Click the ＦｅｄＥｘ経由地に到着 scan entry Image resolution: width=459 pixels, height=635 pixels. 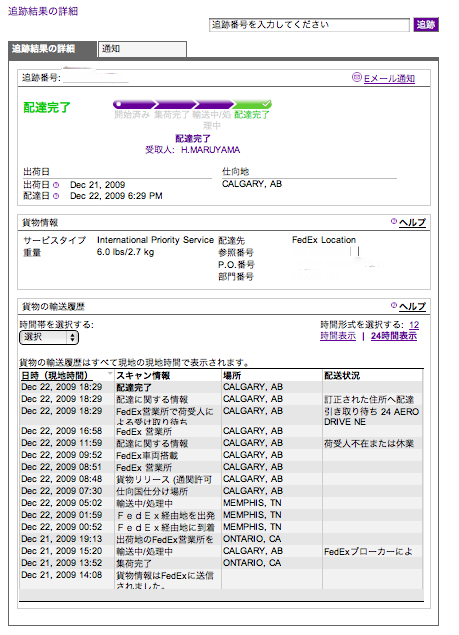point(166,527)
